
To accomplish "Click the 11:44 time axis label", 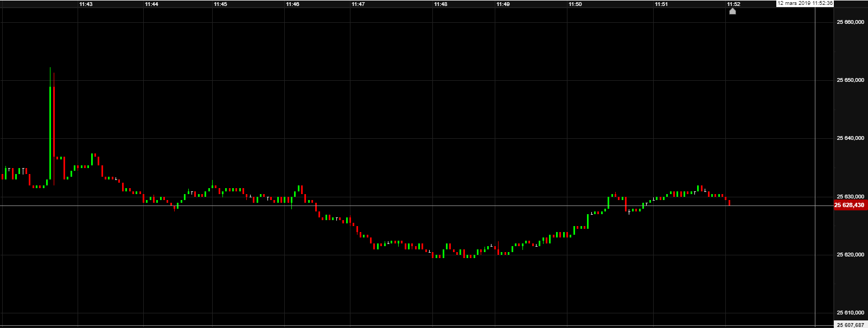I will [152, 4].
